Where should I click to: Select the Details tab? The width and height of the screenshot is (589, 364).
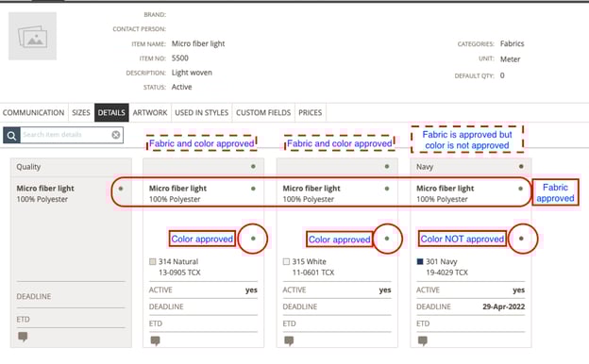pyautogui.click(x=111, y=112)
